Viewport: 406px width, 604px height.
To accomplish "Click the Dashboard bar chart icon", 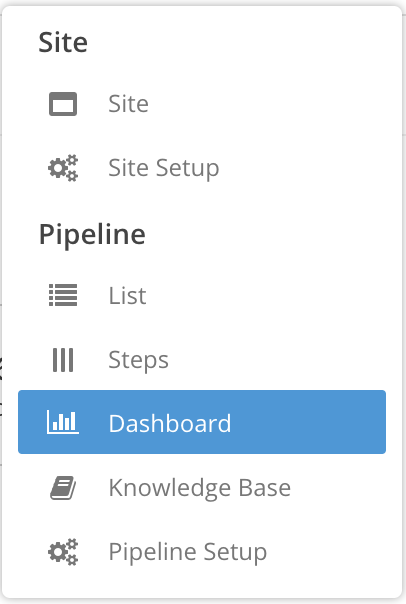I will (x=63, y=422).
